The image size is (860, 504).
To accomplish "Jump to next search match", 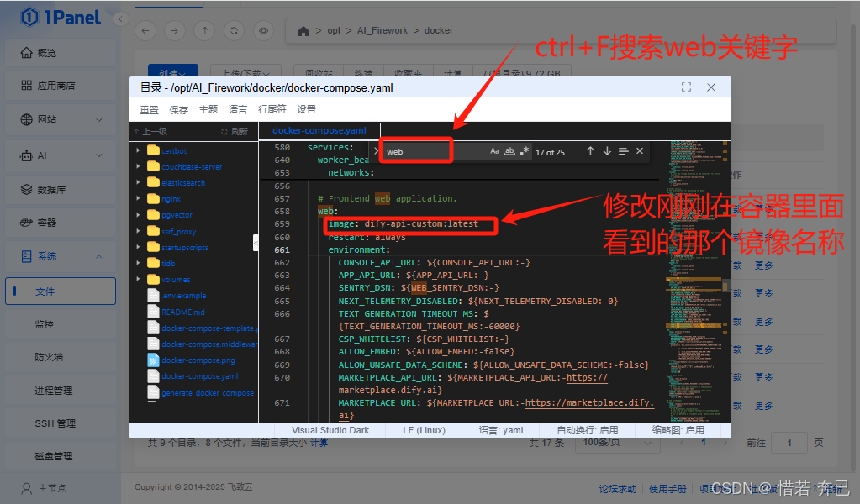I will (607, 151).
